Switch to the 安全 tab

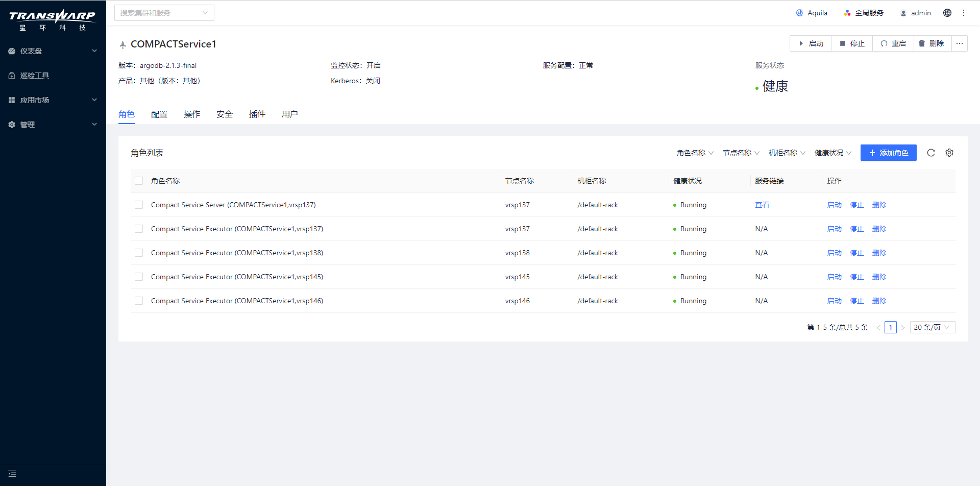tap(225, 114)
